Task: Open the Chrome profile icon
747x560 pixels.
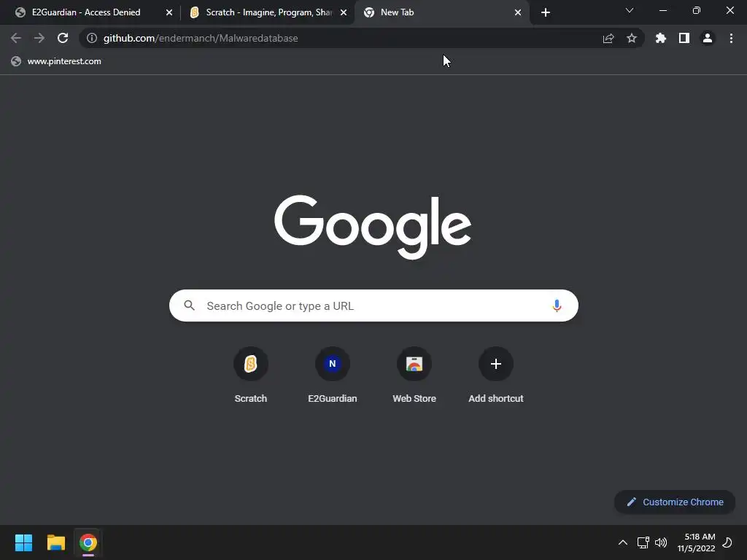Action: 708,38
